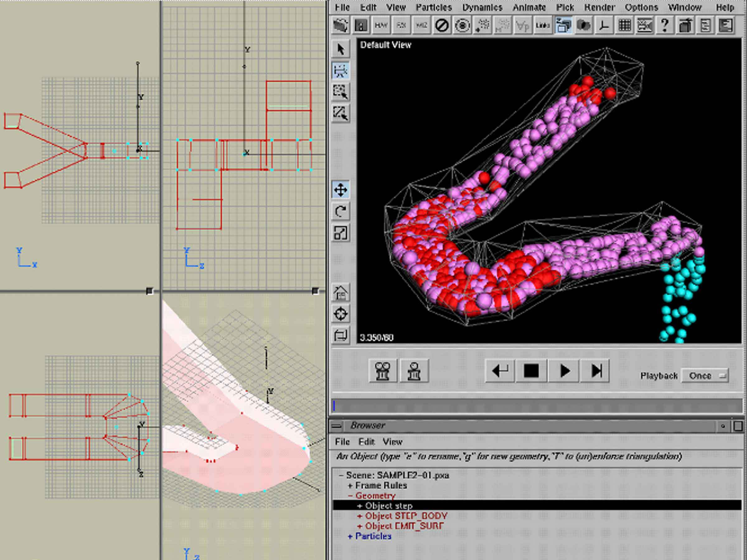Open the Dynamics menu

(482, 7)
